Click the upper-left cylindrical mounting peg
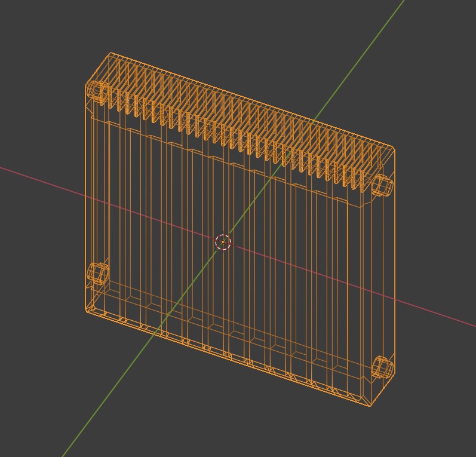Image resolution: width=476 pixels, height=457 pixels. pos(97,90)
